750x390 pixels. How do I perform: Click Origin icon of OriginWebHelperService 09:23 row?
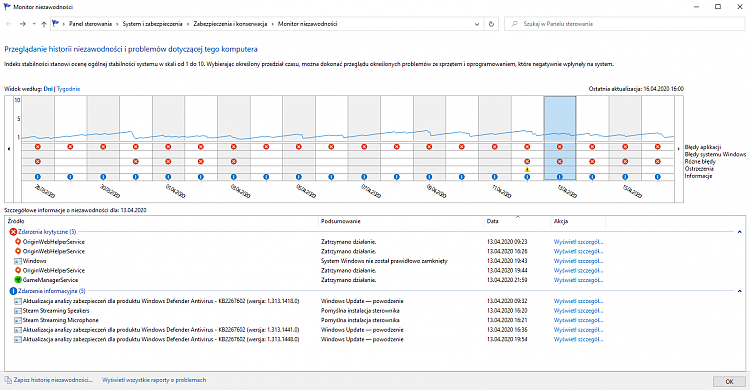pos(18,242)
